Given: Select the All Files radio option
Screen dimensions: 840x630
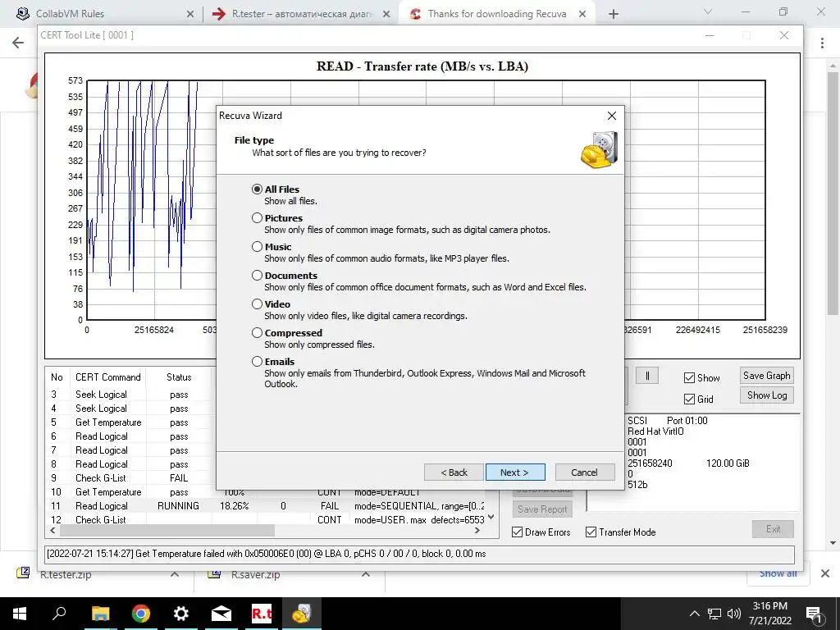Looking at the screenshot, I should click(257, 189).
